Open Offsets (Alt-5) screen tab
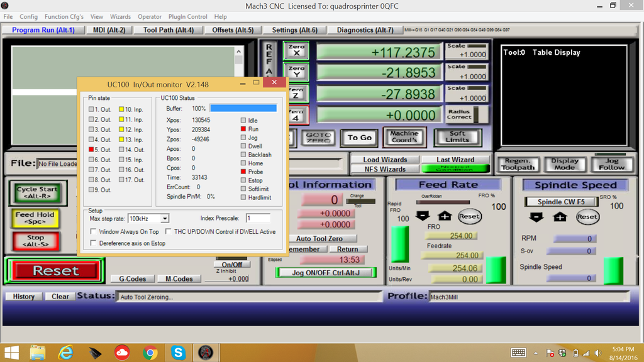 pyautogui.click(x=233, y=30)
